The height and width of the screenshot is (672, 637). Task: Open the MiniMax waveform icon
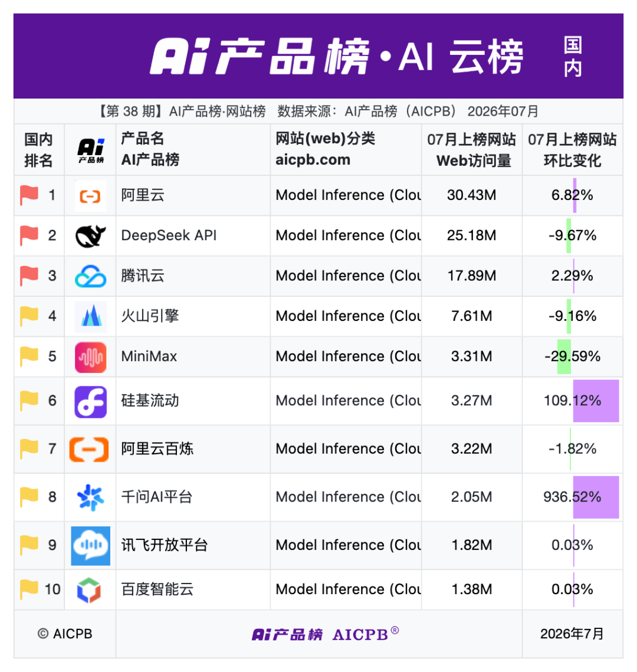(90, 357)
